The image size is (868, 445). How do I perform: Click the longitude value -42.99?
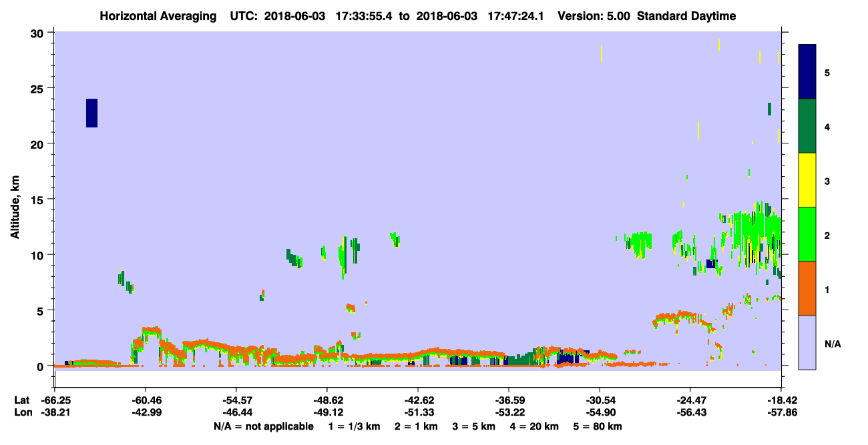(x=146, y=413)
